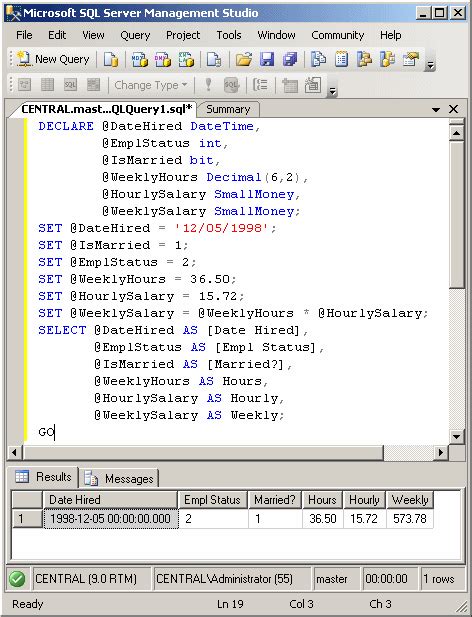Image resolution: width=472 pixels, height=617 pixels.
Task: Open the File menu
Action: pyautogui.click(x=24, y=35)
